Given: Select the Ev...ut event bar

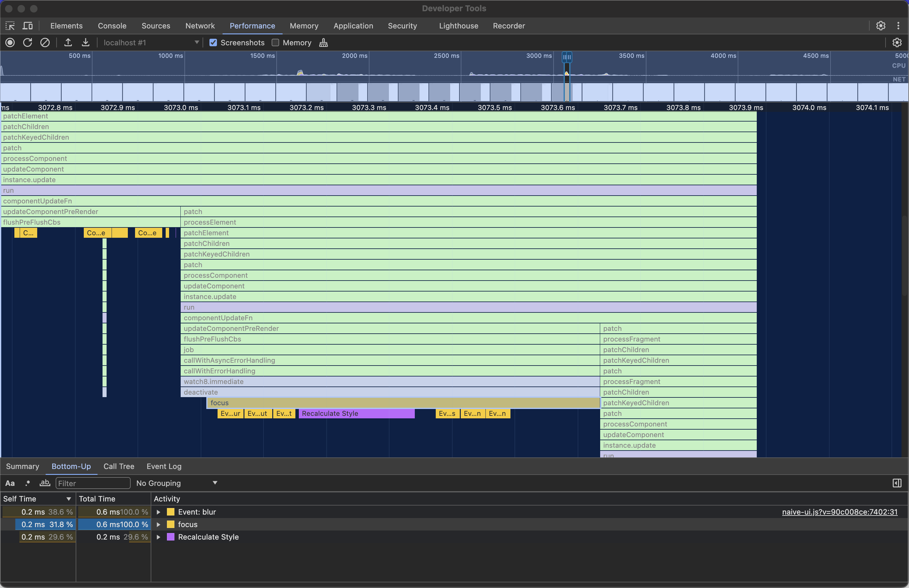Looking at the screenshot, I should (258, 414).
